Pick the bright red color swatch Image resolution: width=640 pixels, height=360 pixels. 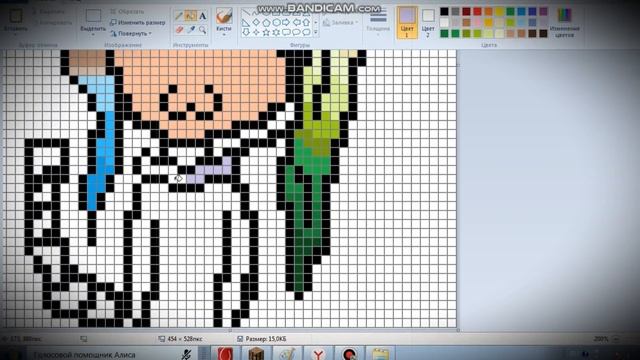click(477, 12)
